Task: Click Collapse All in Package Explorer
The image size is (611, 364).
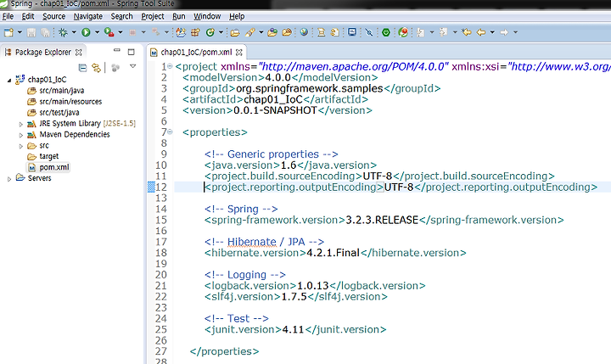Action: pyautogui.click(x=82, y=68)
